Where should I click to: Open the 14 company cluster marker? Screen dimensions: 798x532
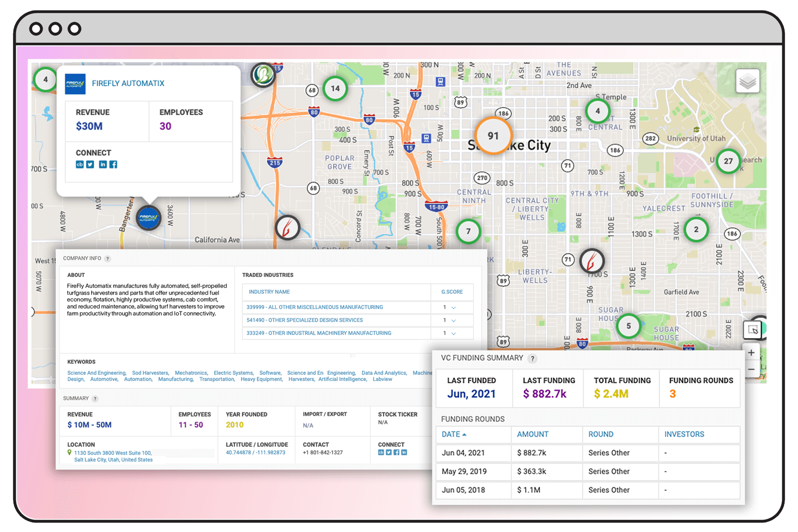click(335, 89)
